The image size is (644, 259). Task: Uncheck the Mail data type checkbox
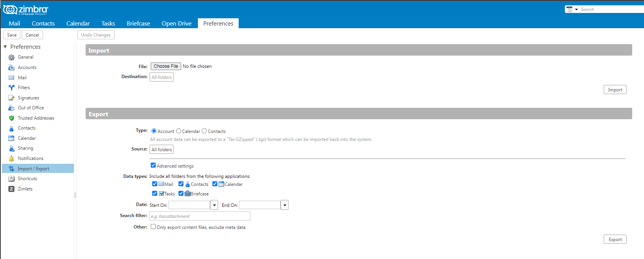pyautogui.click(x=155, y=184)
